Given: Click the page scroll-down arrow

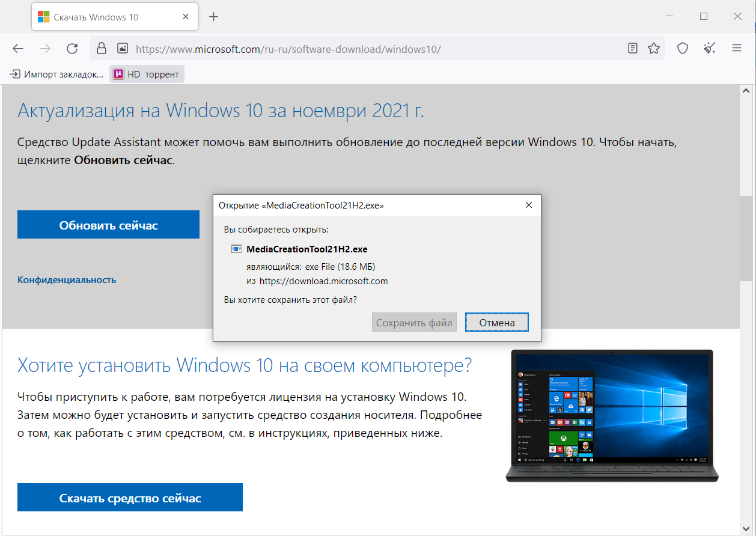Looking at the screenshot, I should click(x=746, y=528).
